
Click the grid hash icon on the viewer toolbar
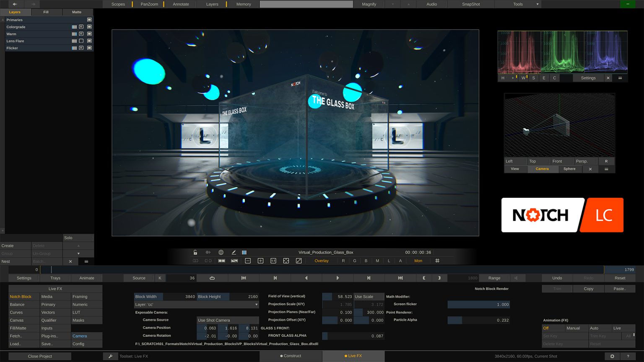click(x=437, y=260)
